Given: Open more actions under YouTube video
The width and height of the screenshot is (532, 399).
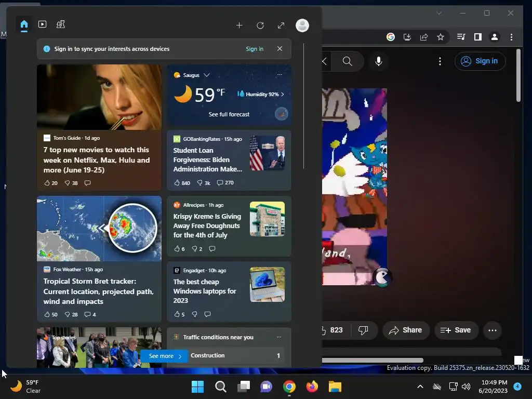Looking at the screenshot, I should click(493, 330).
